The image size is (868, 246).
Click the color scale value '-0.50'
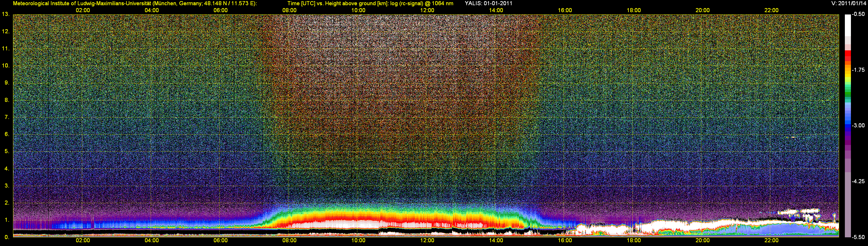coord(858,14)
